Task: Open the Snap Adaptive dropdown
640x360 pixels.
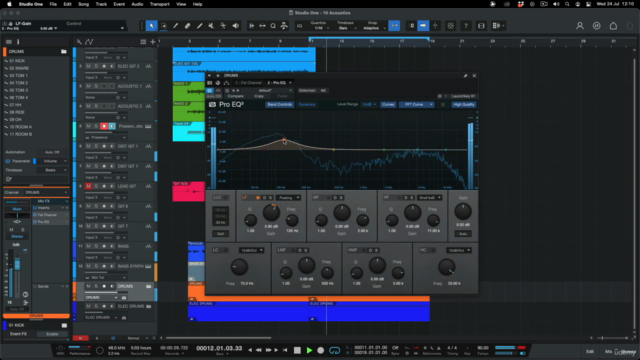Action: 373,28
